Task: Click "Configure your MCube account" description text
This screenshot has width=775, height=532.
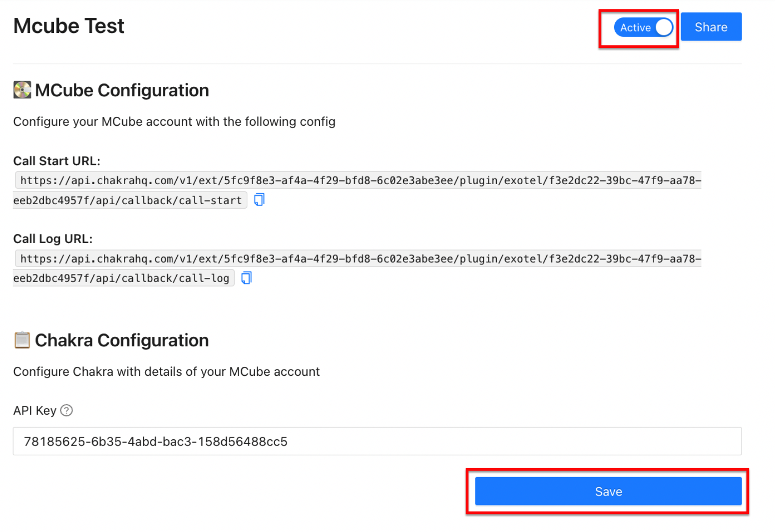Action: [174, 122]
